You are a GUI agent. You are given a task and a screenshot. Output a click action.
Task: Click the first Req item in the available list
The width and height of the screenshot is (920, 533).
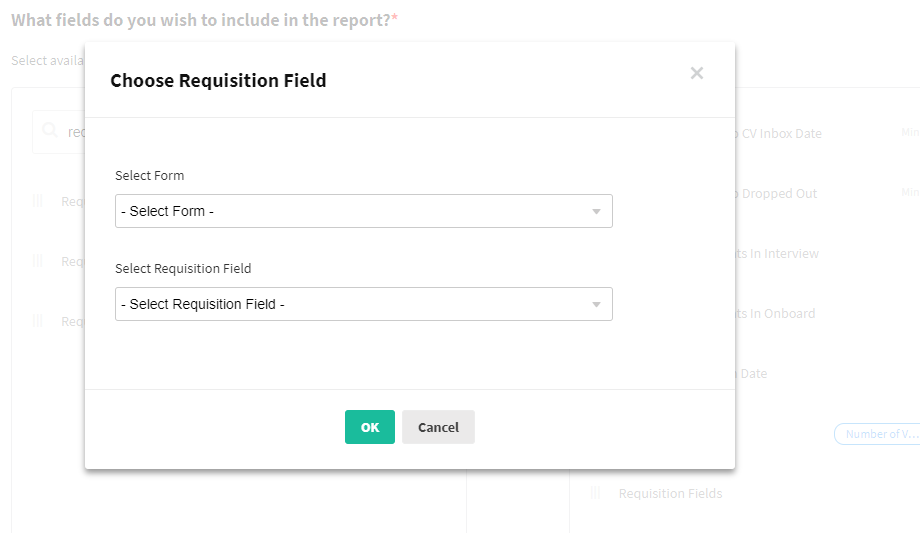pyautogui.click(x=73, y=202)
